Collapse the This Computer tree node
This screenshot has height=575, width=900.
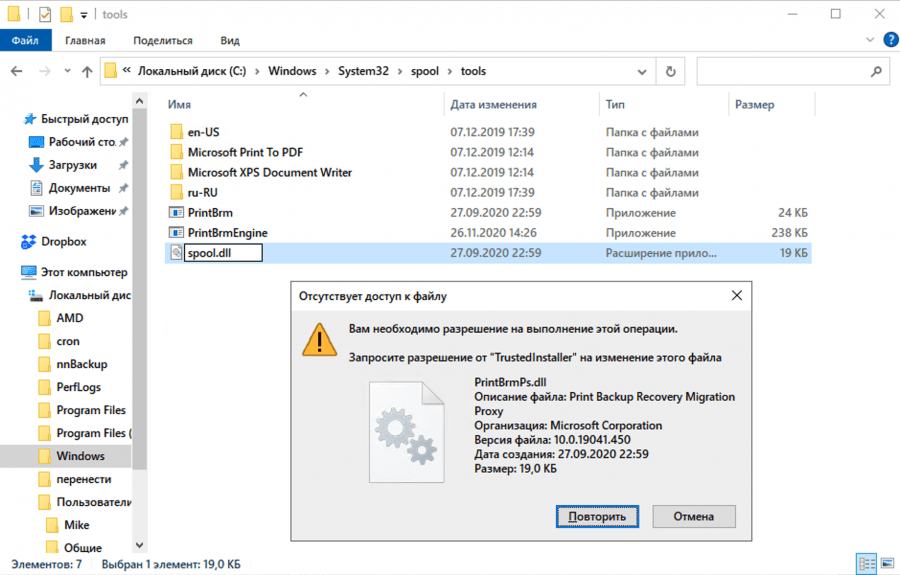pyautogui.click(x=11, y=272)
